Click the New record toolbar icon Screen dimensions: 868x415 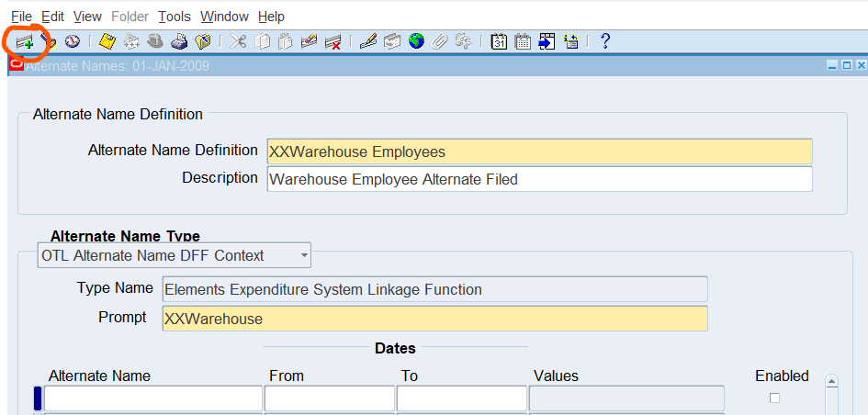[x=25, y=41]
